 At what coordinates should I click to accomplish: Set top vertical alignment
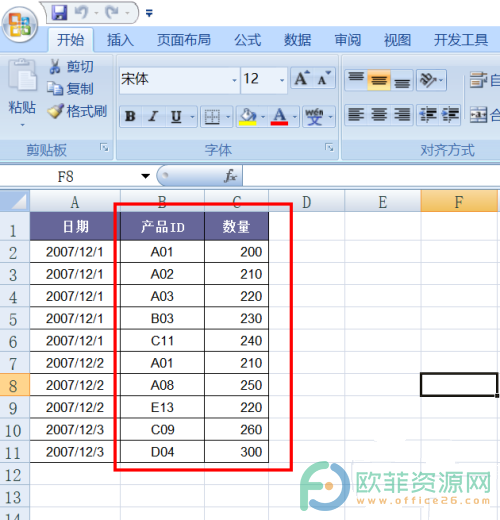pos(356,80)
